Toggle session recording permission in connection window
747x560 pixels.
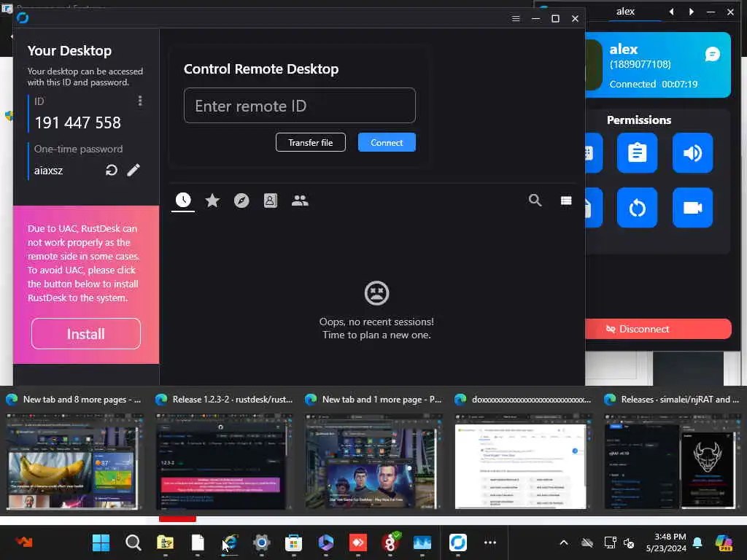693,208
